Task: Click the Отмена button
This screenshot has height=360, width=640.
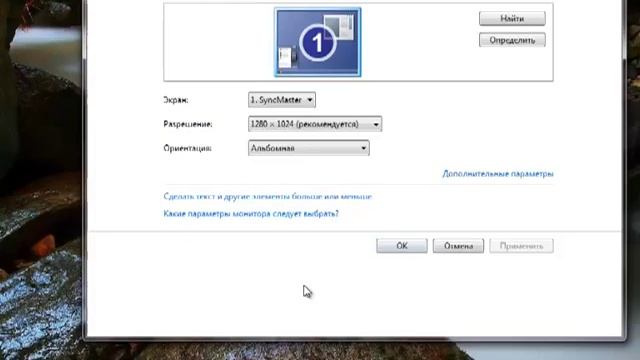Action: pyautogui.click(x=458, y=246)
